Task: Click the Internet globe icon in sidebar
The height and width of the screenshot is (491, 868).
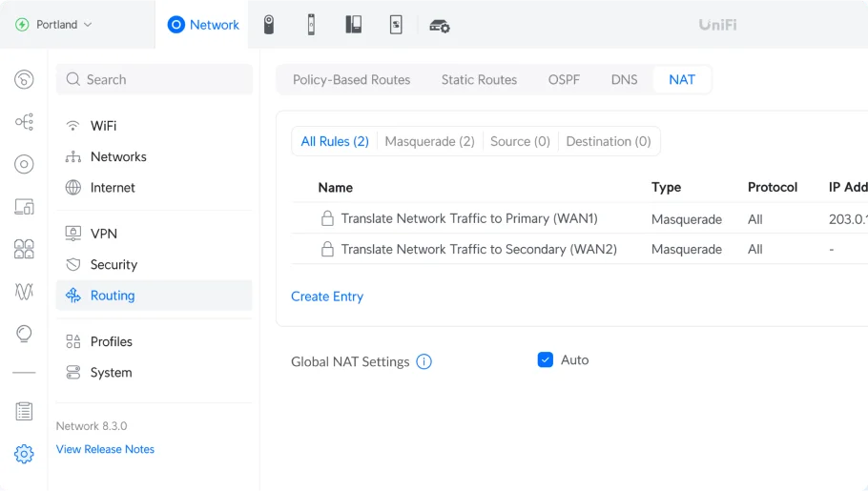Action: (x=72, y=188)
